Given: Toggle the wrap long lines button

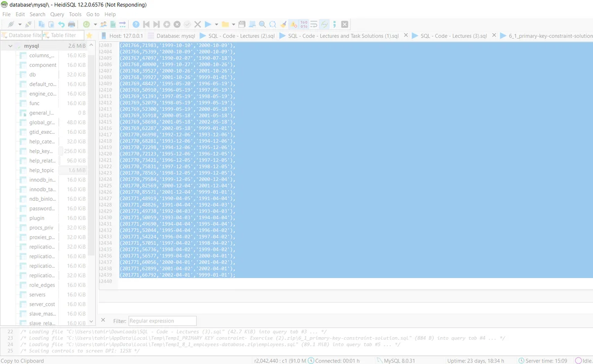Looking at the screenshot, I should point(314,24).
